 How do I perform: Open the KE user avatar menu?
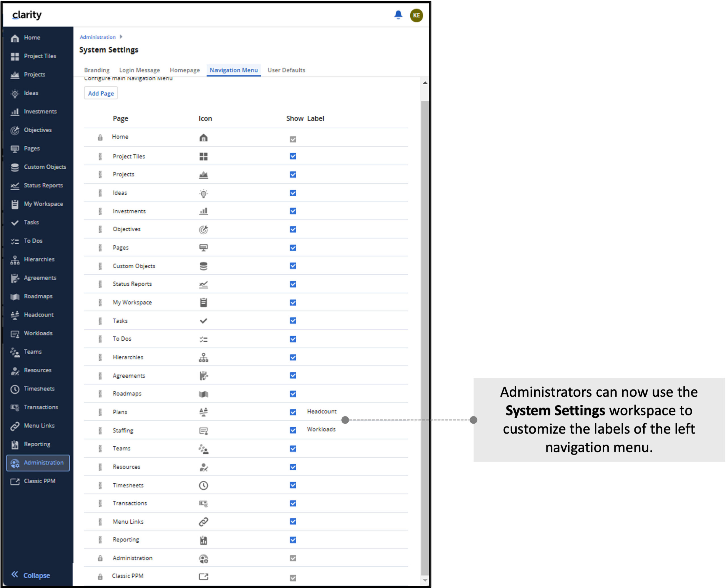[416, 15]
